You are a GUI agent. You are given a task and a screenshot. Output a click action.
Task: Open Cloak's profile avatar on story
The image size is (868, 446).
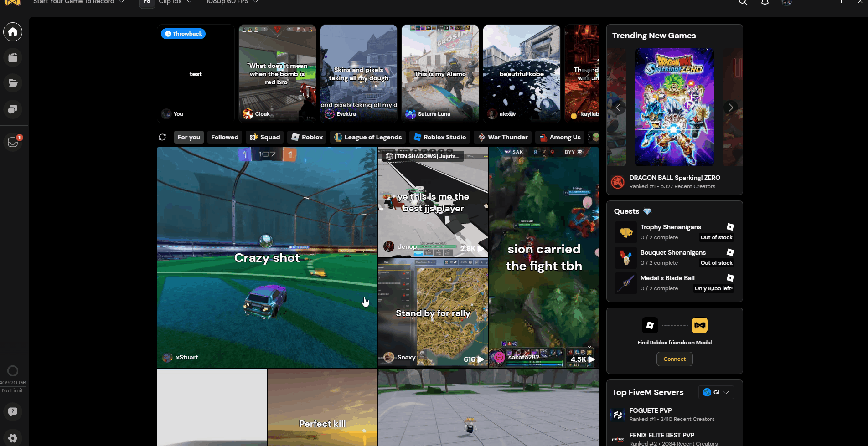coord(248,114)
